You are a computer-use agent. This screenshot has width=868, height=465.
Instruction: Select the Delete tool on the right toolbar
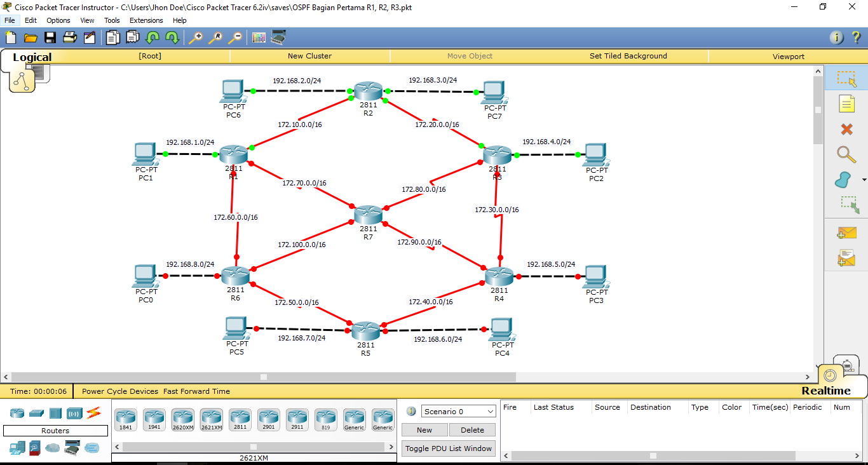click(x=845, y=129)
